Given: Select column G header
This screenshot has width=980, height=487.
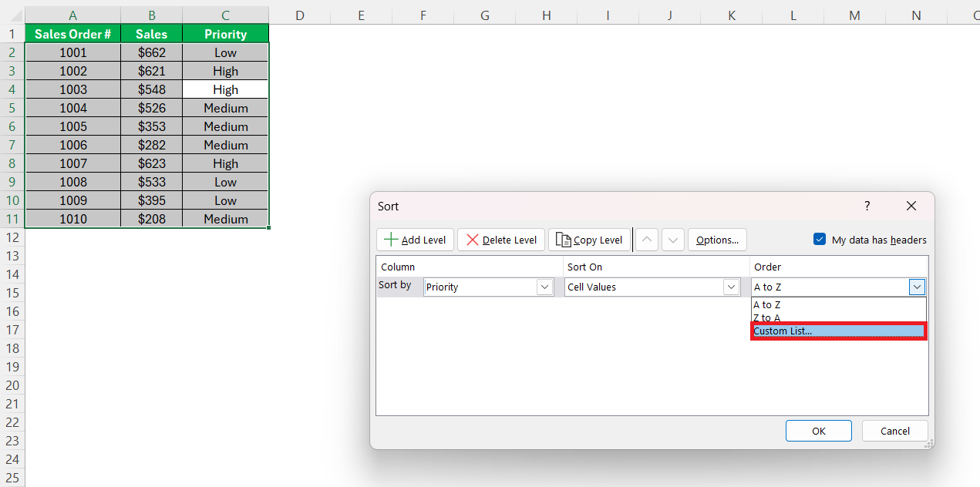Looking at the screenshot, I should pyautogui.click(x=485, y=15).
